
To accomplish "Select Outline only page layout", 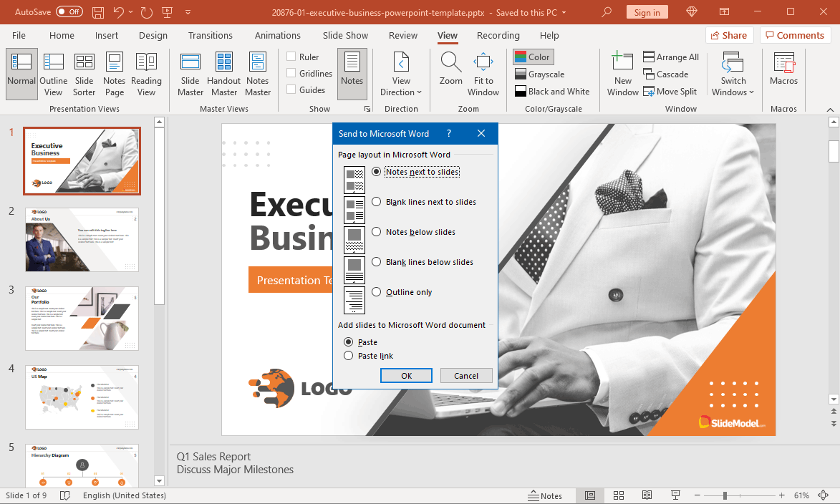I will click(376, 291).
